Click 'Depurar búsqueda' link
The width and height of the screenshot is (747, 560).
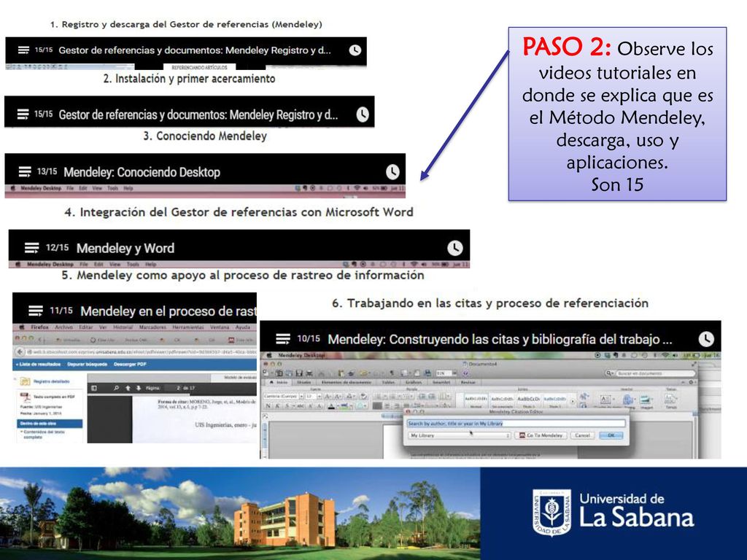(88, 365)
